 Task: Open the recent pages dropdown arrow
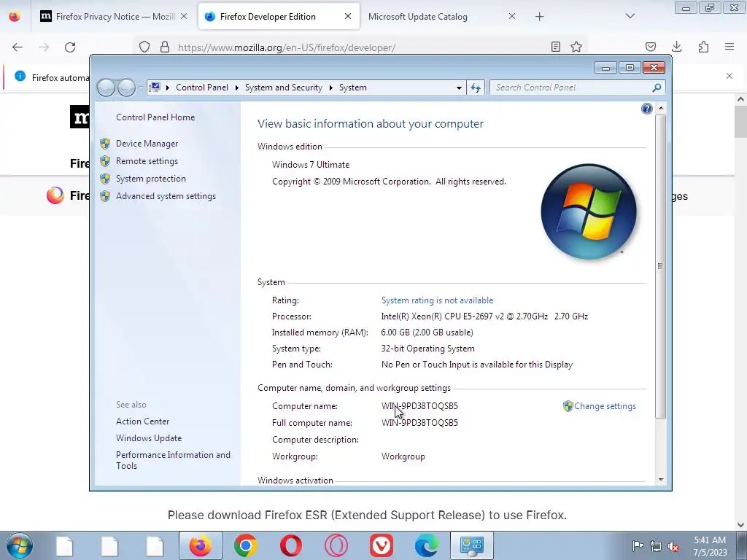click(x=141, y=88)
